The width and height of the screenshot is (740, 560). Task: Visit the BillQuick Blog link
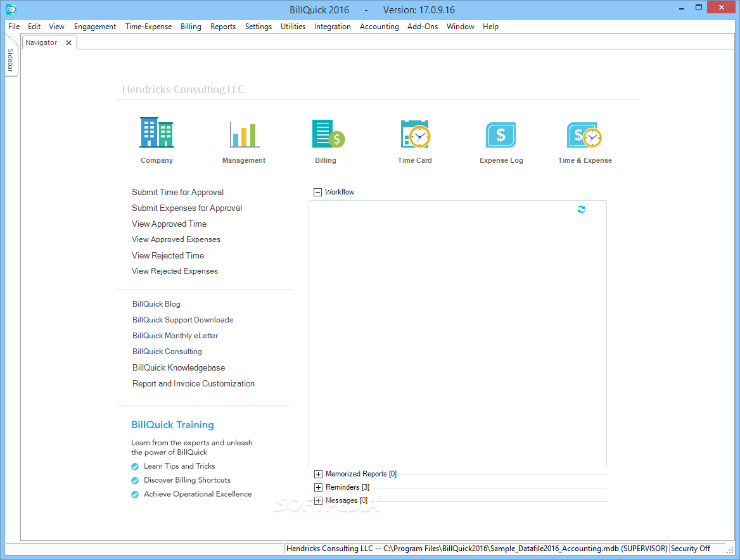point(156,304)
